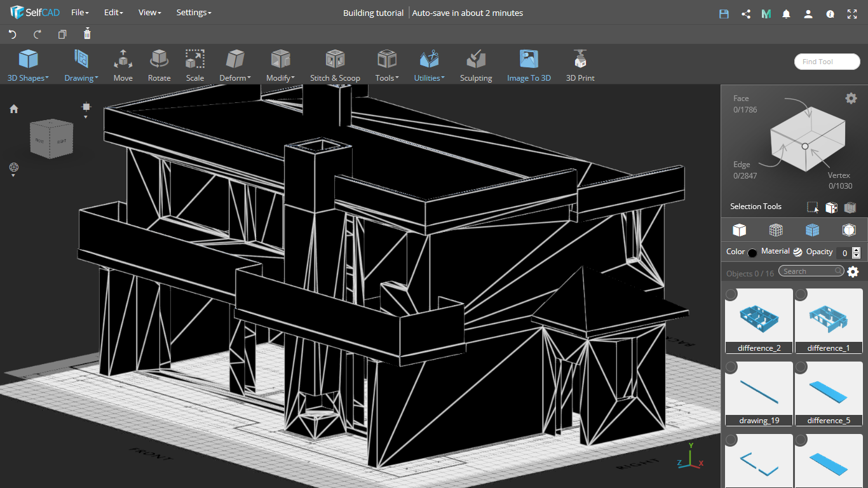The height and width of the screenshot is (488, 868).
Task: Click the Save disk icon
Action: click(x=724, y=13)
